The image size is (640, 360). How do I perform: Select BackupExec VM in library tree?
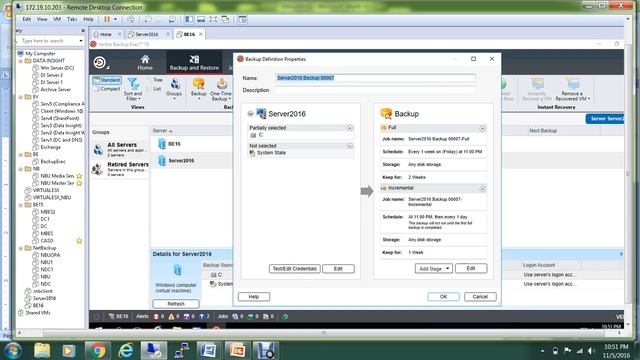tap(53, 162)
